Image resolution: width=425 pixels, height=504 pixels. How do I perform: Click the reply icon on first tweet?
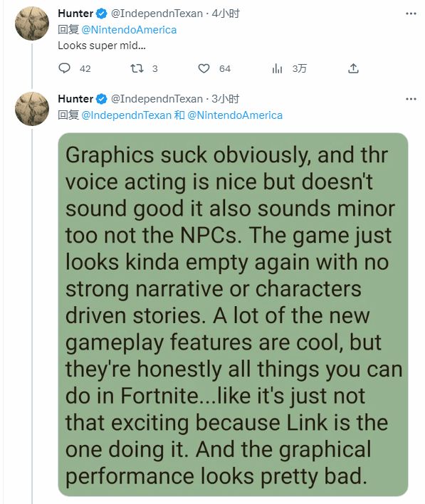tap(64, 68)
